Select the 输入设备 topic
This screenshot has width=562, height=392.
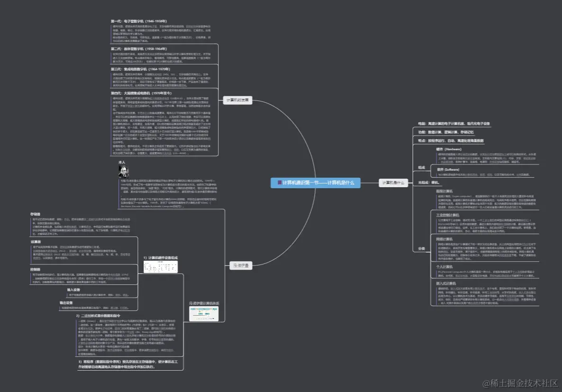(x=73, y=290)
